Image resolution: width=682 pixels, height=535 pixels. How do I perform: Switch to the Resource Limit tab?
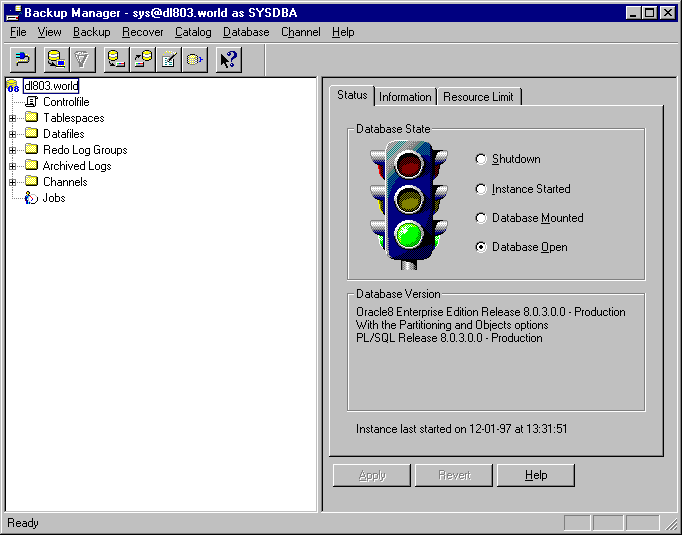coord(478,97)
